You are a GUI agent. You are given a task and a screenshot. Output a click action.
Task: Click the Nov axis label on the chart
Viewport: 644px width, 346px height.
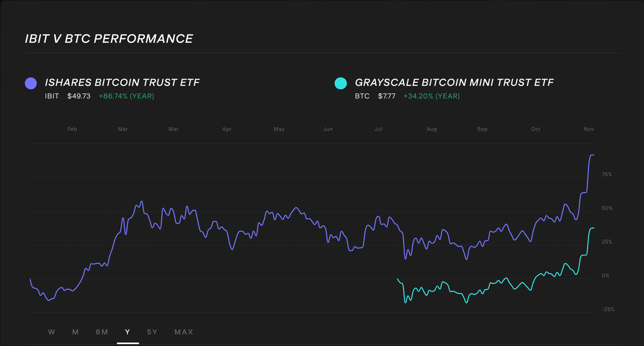click(x=589, y=129)
